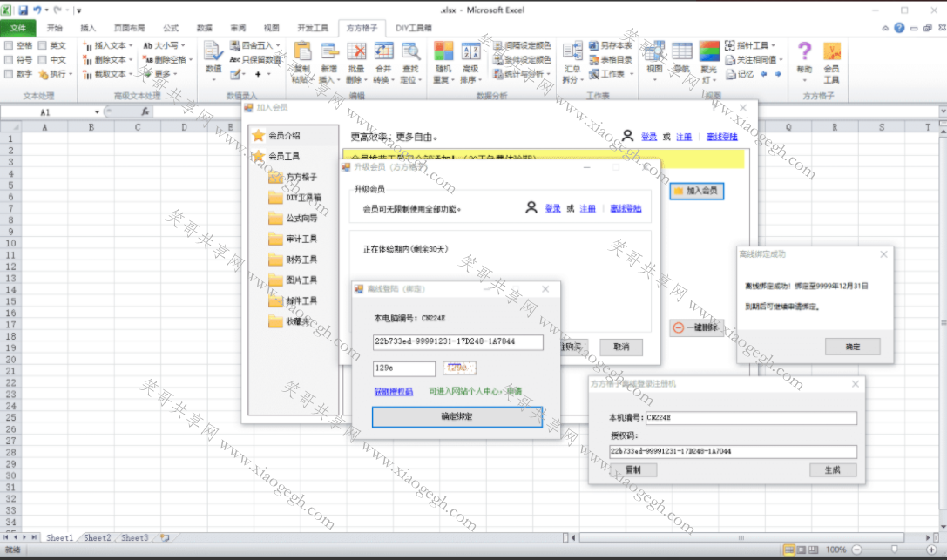Screen dimensions: 947x560
Task: Click the 数值 document icon
Action: [213, 52]
